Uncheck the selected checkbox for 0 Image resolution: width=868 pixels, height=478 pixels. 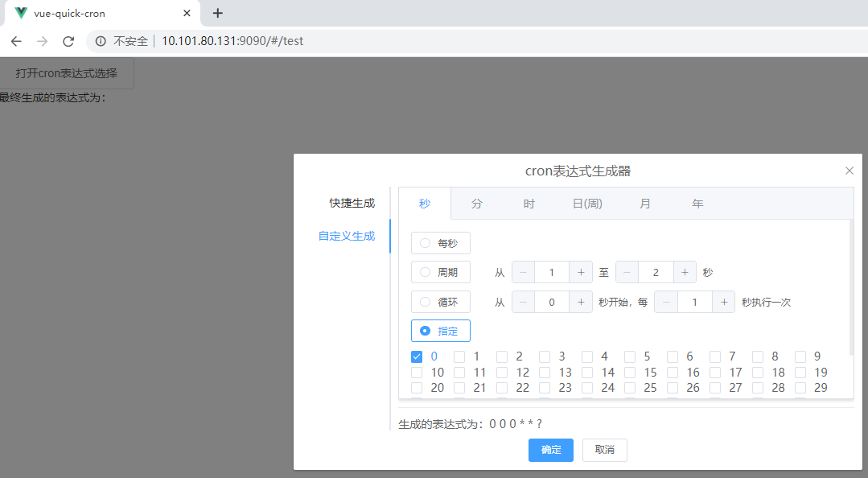(417, 356)
